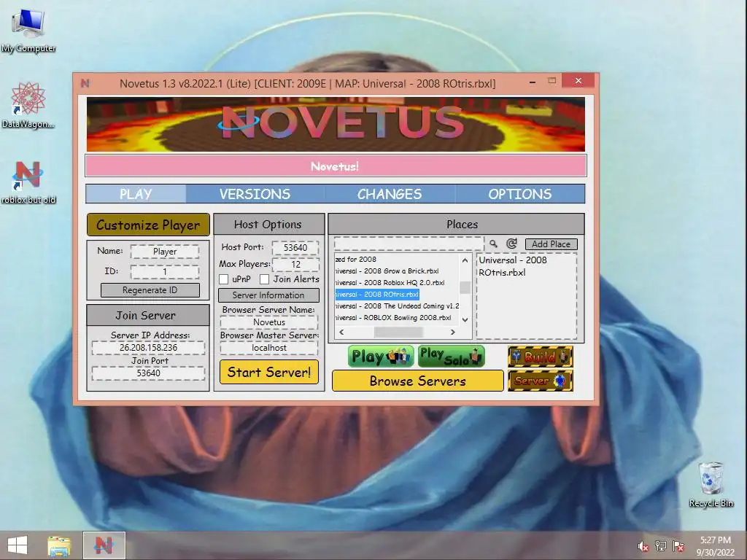Open the 'roblox but old' desktop shortcut

coord(28,181)
